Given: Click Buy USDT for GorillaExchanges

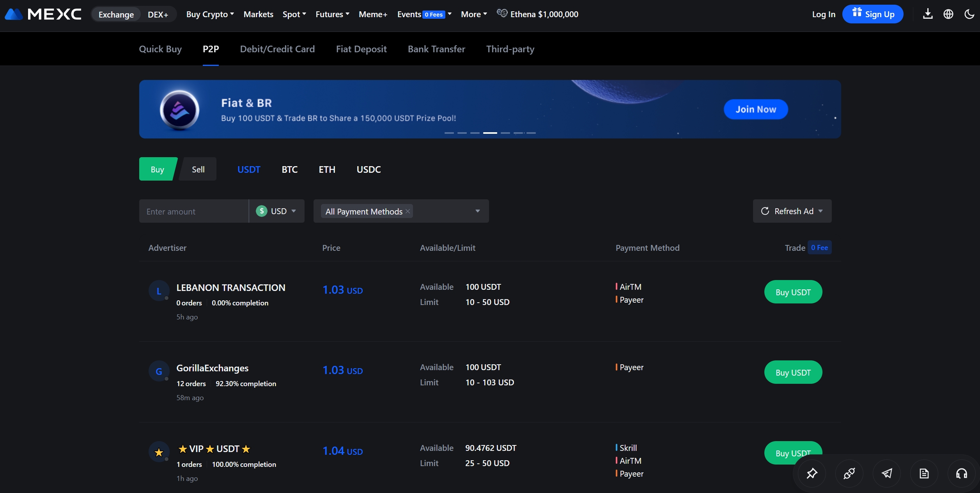Looking at the screenshot, I should pos(793,372).
